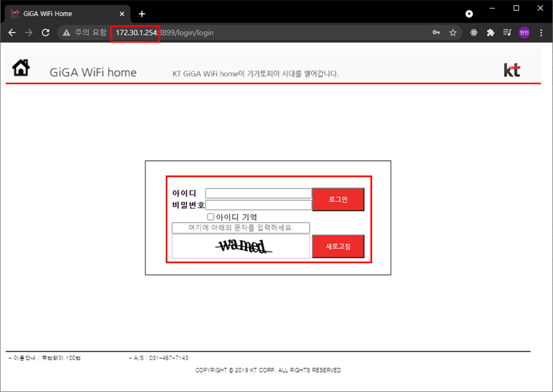Open the media control playlist icon

507,33
